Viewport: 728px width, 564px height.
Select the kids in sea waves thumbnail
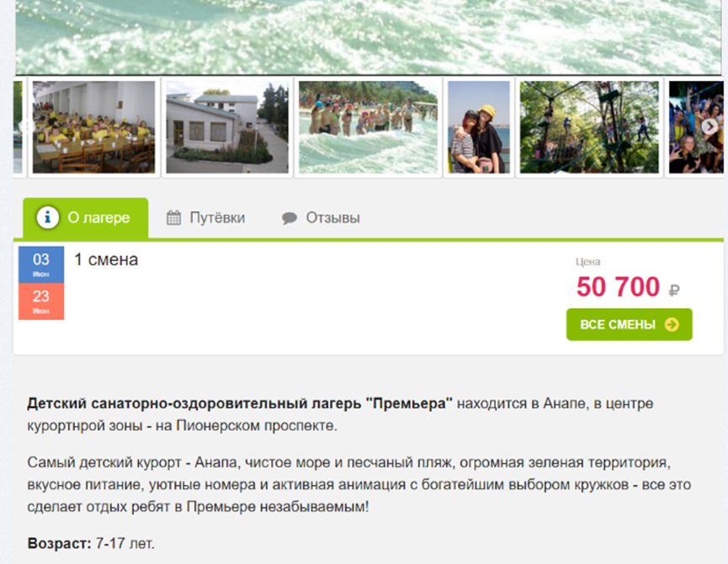tap(368, 127)
